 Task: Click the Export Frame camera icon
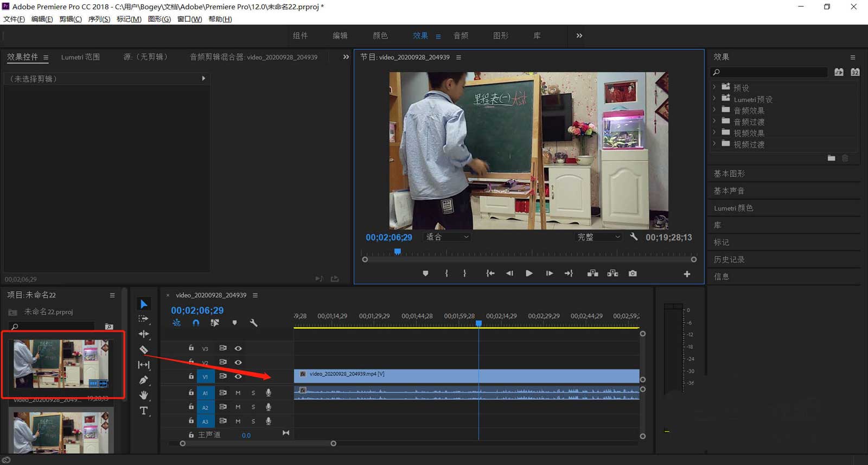point(633,273)
